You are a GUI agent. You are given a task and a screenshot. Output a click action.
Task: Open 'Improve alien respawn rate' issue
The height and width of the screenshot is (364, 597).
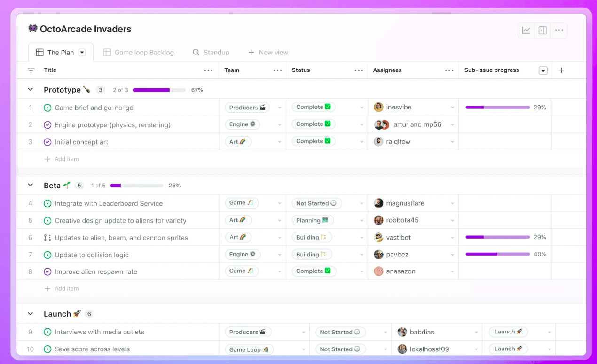[96, 272]
